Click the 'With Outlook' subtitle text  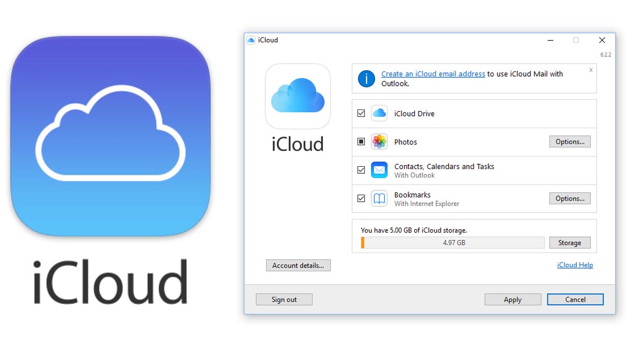pos(414,175)
